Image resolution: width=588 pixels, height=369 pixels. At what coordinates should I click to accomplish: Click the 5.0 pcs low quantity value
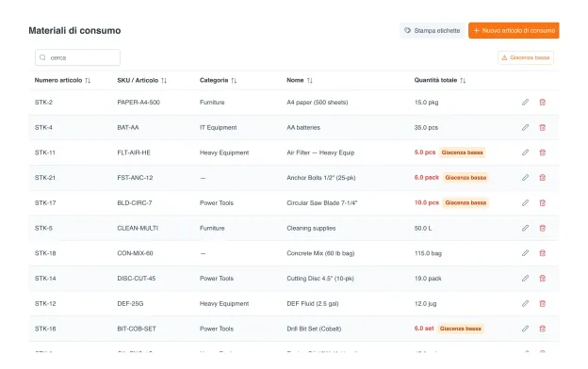tap(425, 152)
